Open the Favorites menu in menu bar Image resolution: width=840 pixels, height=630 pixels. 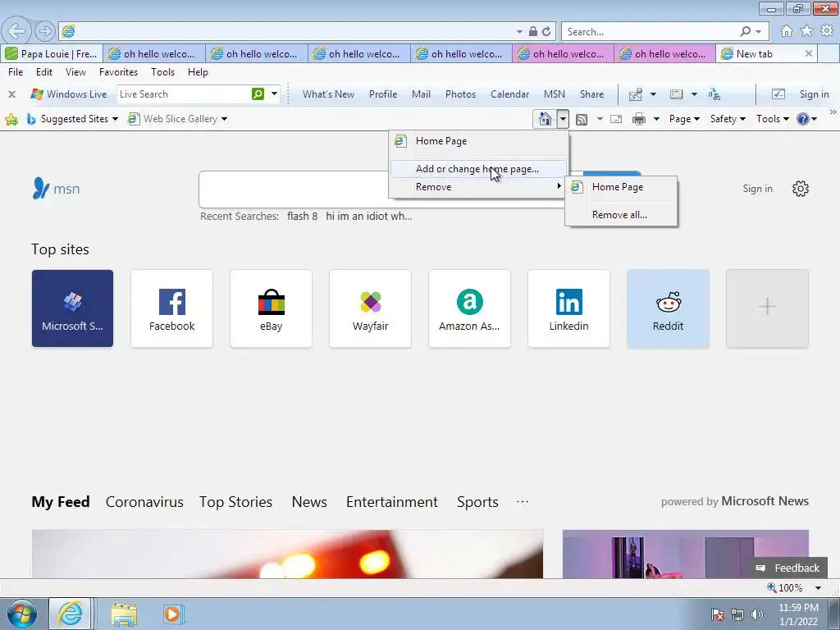(x=118, y=72)
